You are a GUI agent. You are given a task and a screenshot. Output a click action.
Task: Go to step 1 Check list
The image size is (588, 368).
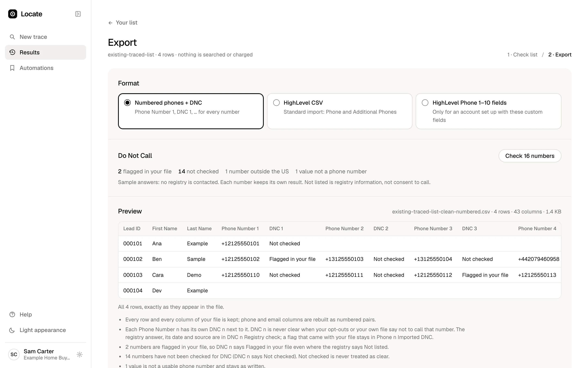522,55
